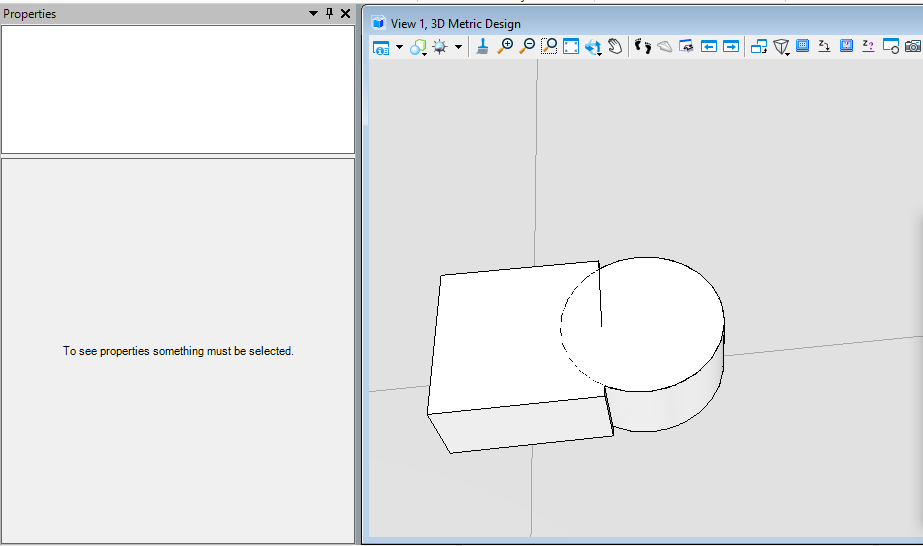Select the Pan View hand tool
Viewport: 923px width, 546px height.
click(615, 46)
